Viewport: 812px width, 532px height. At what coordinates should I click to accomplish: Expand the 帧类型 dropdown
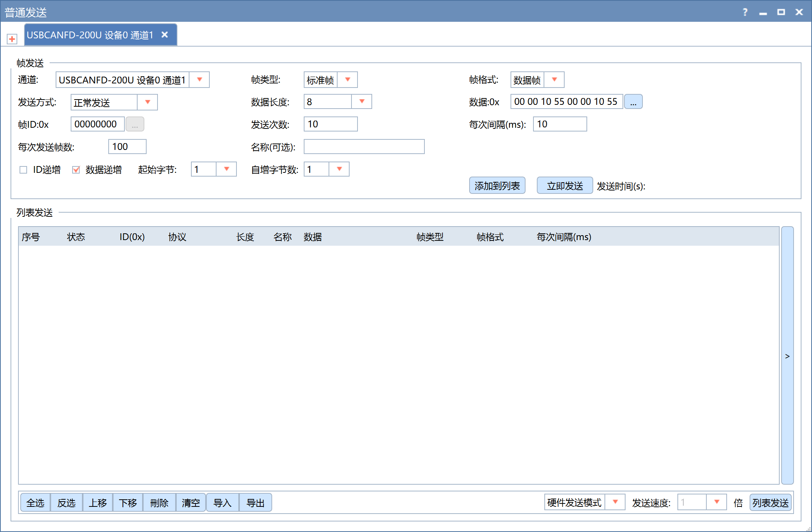pyautogui.click(x=347, y=80)
